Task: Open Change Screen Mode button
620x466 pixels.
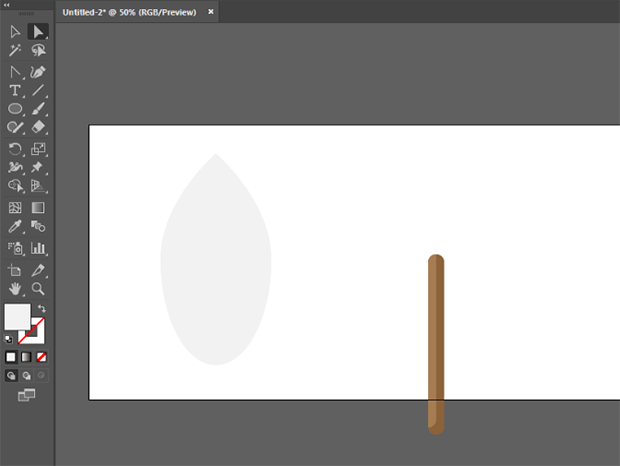Action: (x=26, y=396)
